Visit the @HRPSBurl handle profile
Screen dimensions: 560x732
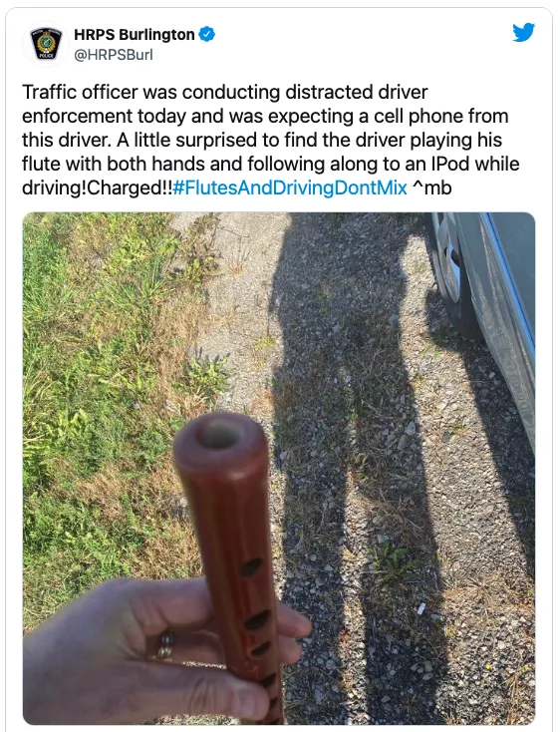[114, 55]
